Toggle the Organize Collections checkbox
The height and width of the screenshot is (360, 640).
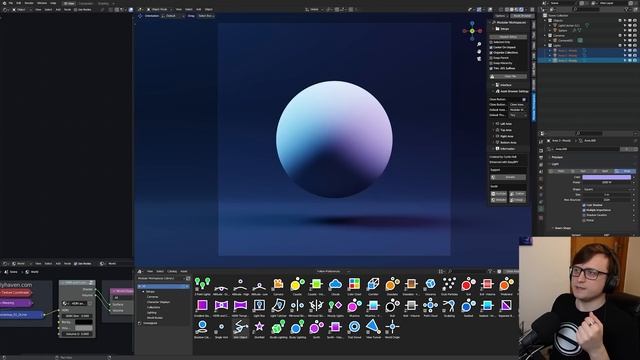[x=491, y=53]
